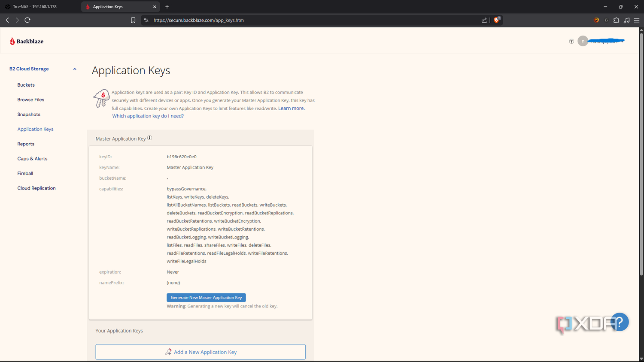Click the Learn more link
The image size is (644, 362).
tap(292, 109)
